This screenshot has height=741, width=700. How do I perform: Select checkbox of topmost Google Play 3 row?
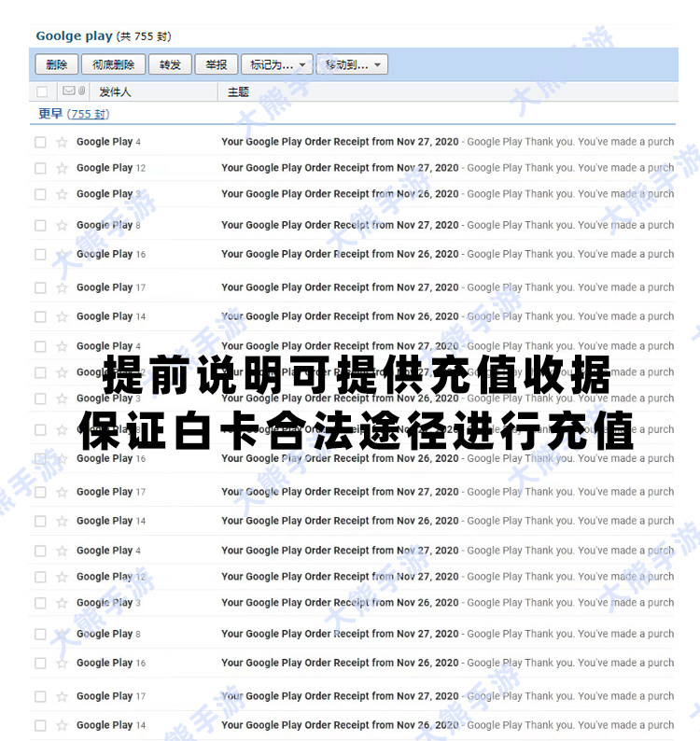(41, 194)
